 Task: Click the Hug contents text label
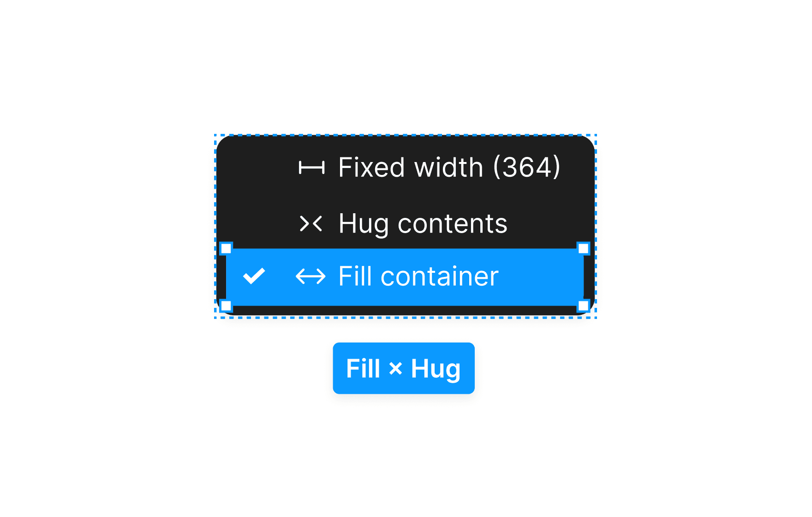tap(423, 224)
